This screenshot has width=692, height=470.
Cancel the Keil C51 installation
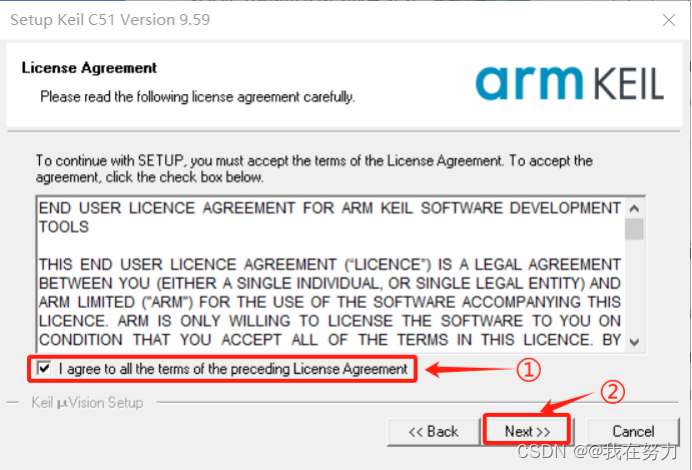(x=633, y=431)
